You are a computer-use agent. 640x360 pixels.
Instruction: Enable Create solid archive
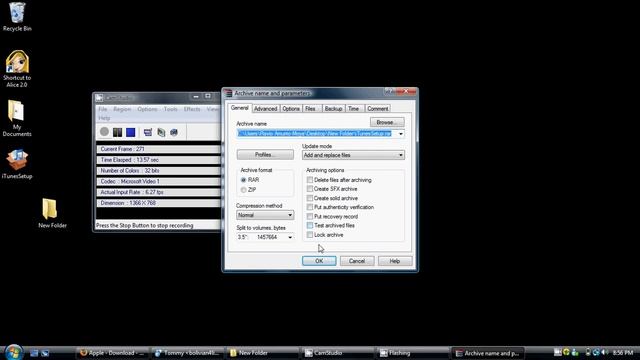coord(310,198)
